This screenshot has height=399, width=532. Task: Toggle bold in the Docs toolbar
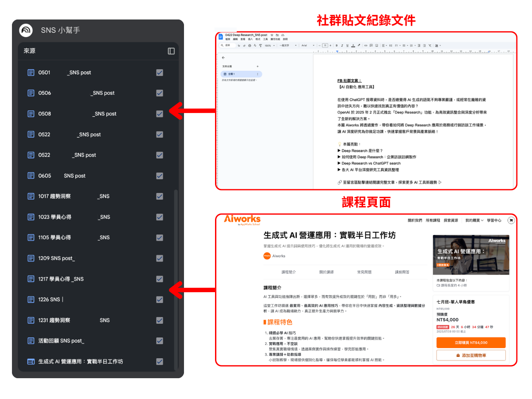(x=336, y=45)
